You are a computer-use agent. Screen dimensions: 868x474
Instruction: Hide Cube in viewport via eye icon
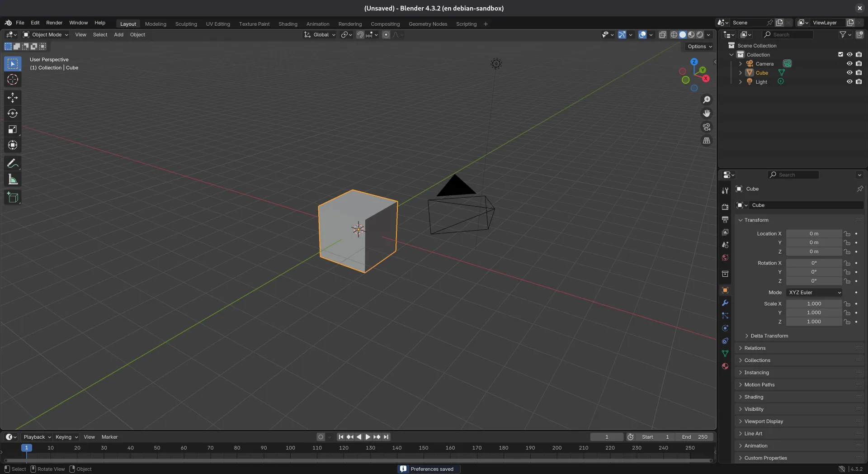pyautogui.click(x=849, y=73)
